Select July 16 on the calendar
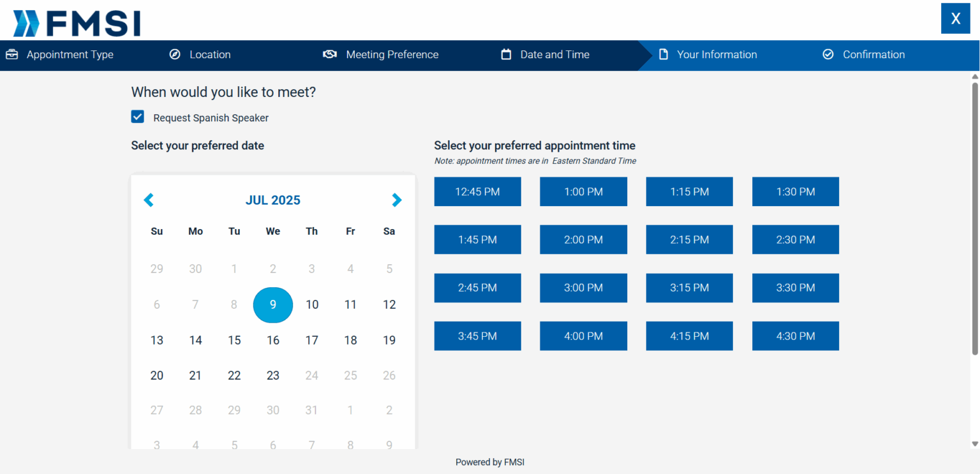This screenshot has height=474, width=980. (x=273, y=340)
